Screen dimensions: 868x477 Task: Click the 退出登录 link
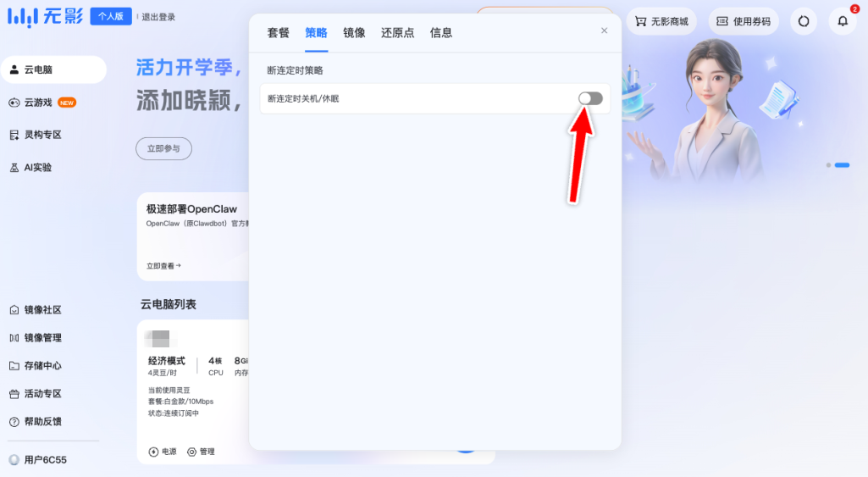[x=158, y=17]
